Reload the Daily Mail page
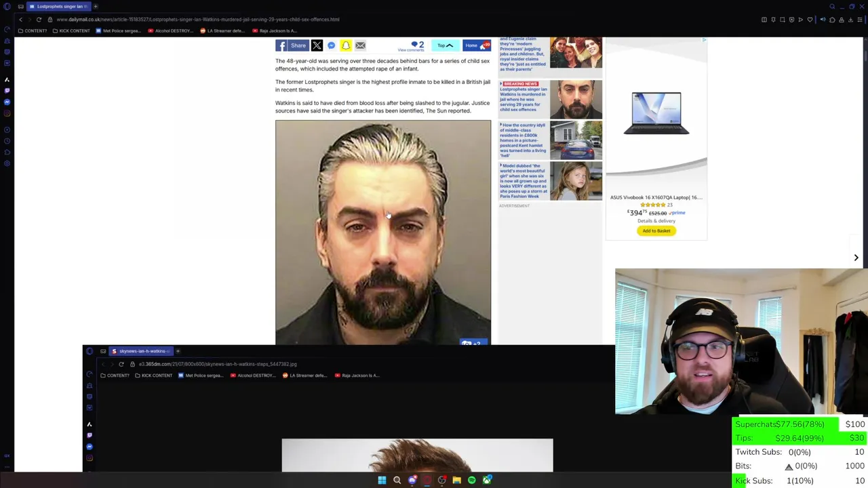The width and height of the screenshot is (868, 488). pos(39,20)
